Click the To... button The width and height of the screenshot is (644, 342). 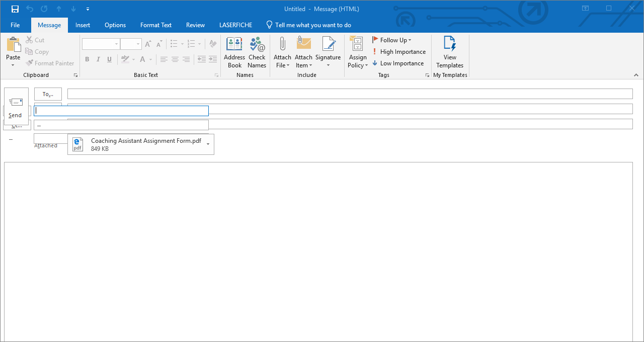[48, 94]
